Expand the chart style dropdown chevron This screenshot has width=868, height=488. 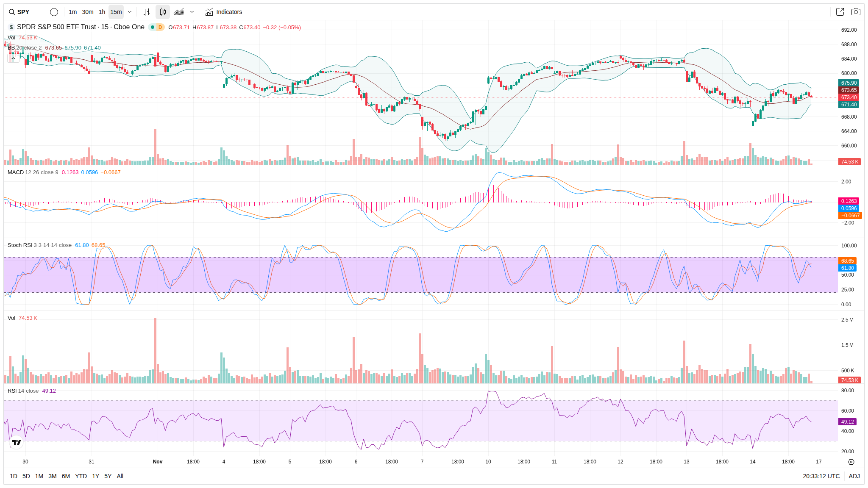click(192, 12)
